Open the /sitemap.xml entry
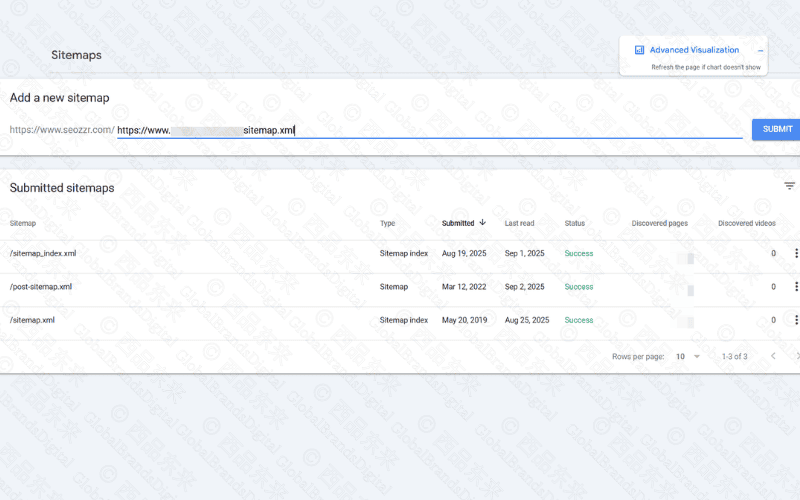800x500 pixels. point(32,320)
